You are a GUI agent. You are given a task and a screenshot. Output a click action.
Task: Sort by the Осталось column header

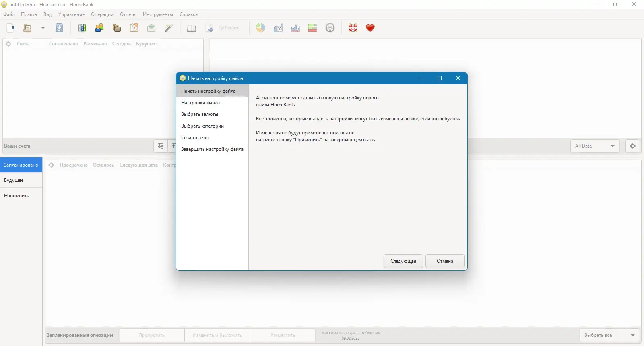point(103,165)
